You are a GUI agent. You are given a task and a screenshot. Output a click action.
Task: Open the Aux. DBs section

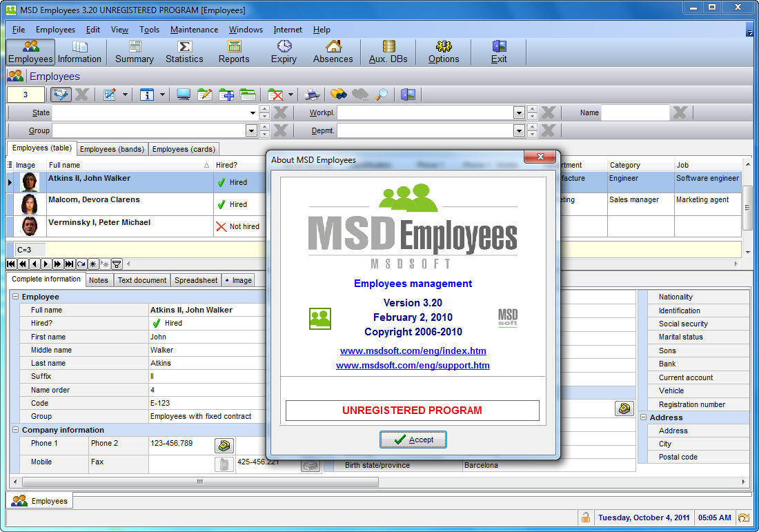click(x=388, y=52)
